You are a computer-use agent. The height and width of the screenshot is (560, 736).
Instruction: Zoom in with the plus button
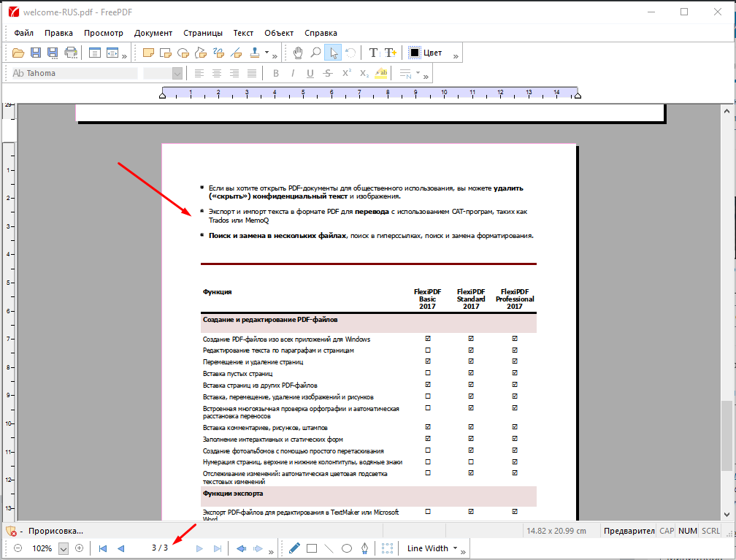pyautogui.click(x=80, y=548)
